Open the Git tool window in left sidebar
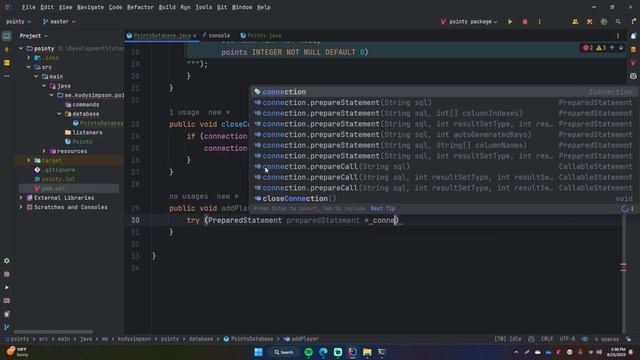The height and width of the screenshot is (360, 640). (x=7, y=327)
